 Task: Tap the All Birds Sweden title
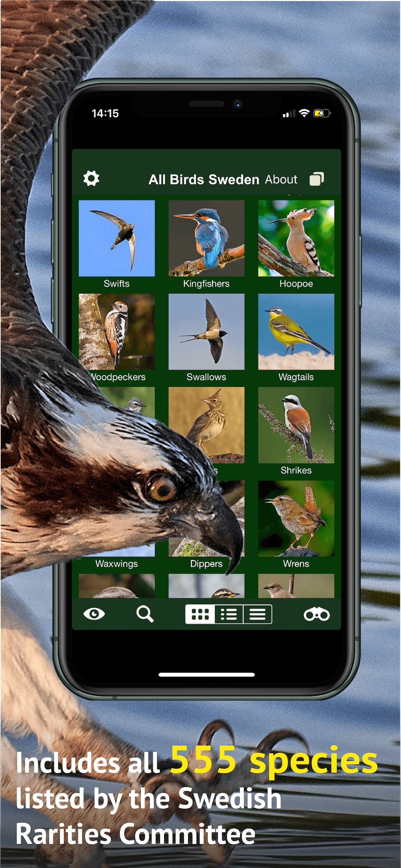pyautogui.click(x=204, y=180)
